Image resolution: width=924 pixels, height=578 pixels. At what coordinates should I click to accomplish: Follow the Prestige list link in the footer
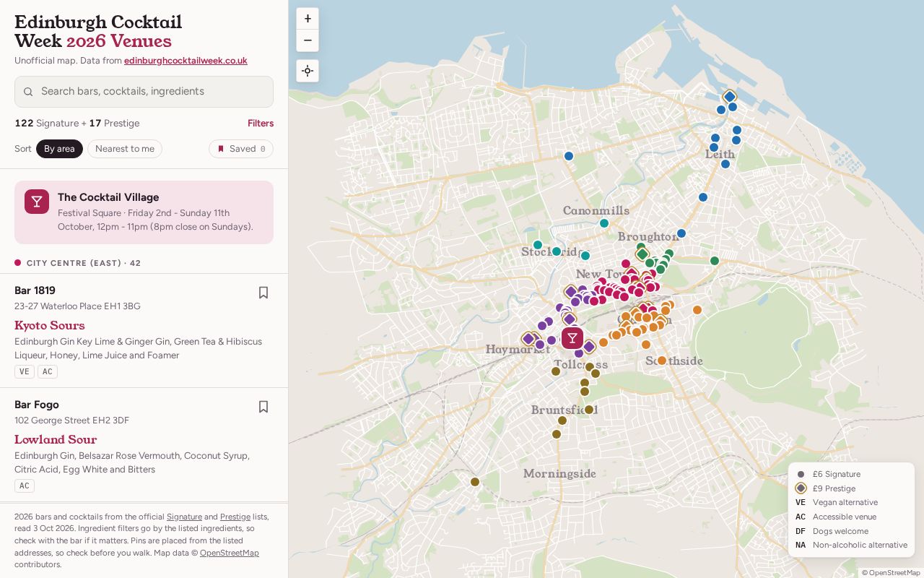coord(235,517)
